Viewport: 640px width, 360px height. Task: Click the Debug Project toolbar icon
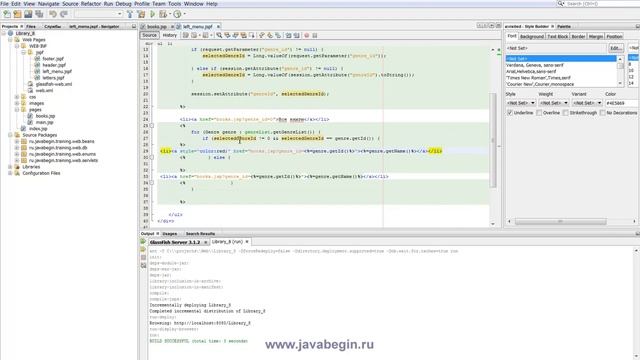(x=163, y=14)
